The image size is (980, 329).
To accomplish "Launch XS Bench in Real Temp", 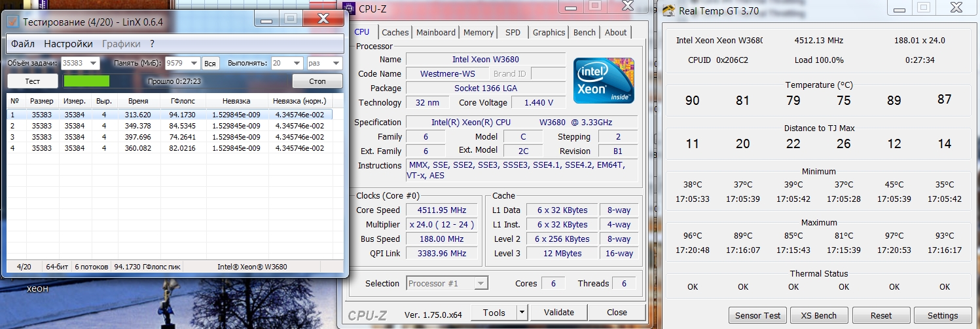I will tap(819, 315).
